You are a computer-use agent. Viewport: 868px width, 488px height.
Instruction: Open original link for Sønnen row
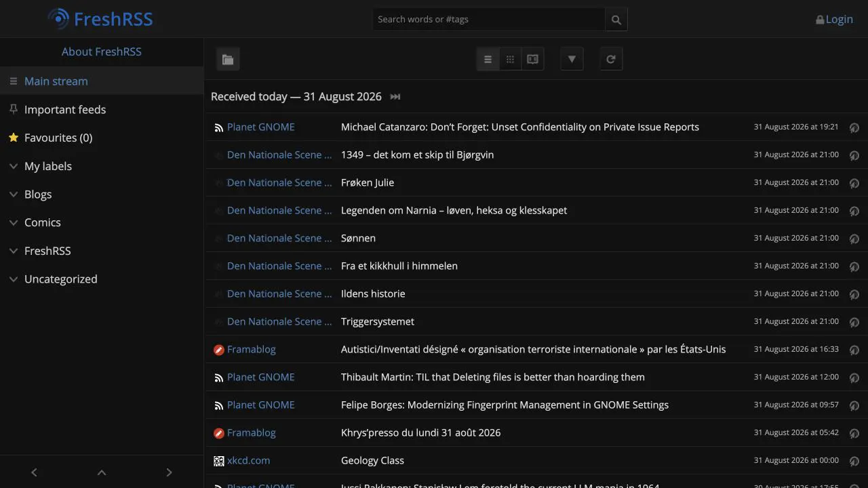854,239
